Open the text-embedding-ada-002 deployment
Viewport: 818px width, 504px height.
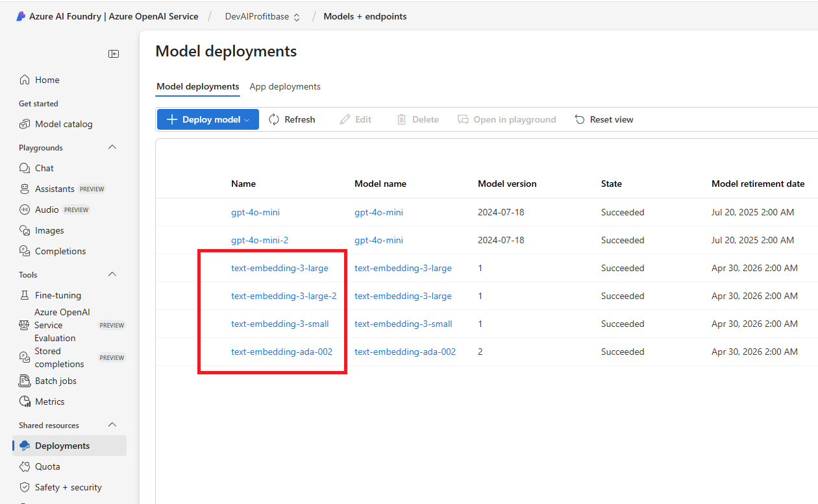282,352
